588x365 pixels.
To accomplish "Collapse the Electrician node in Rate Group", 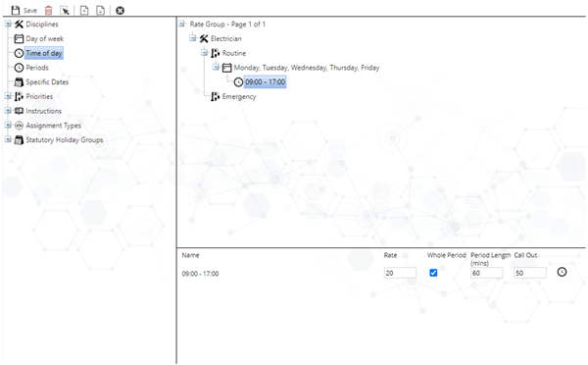I will click(x=193, y=38).
